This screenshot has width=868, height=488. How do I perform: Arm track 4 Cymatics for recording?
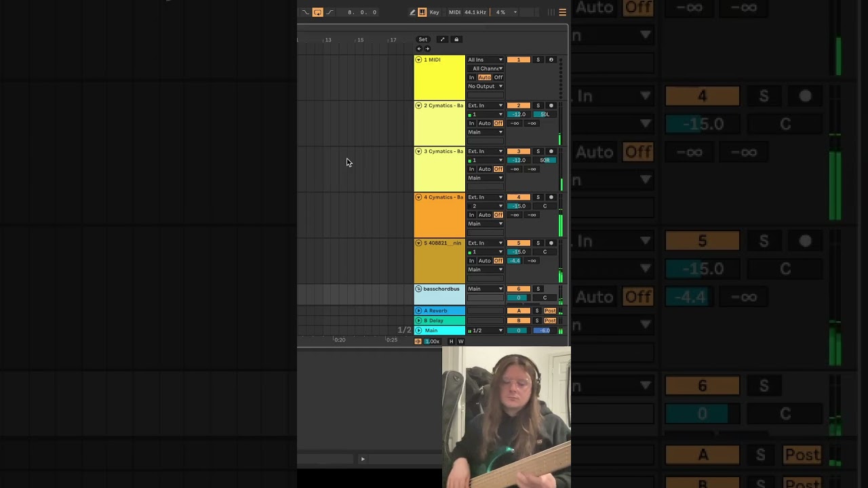click(551, 197)
